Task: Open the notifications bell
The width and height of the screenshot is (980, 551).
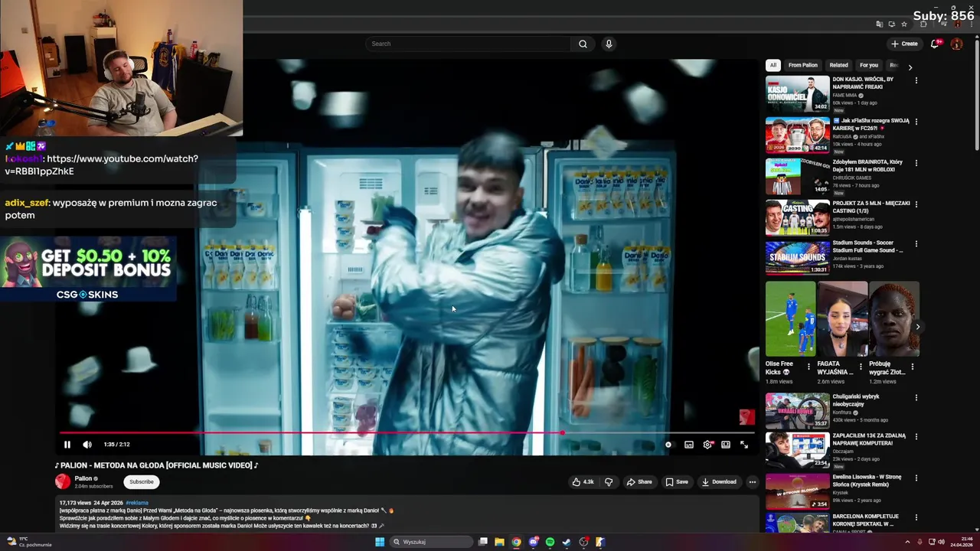Action: pos(935,44)
